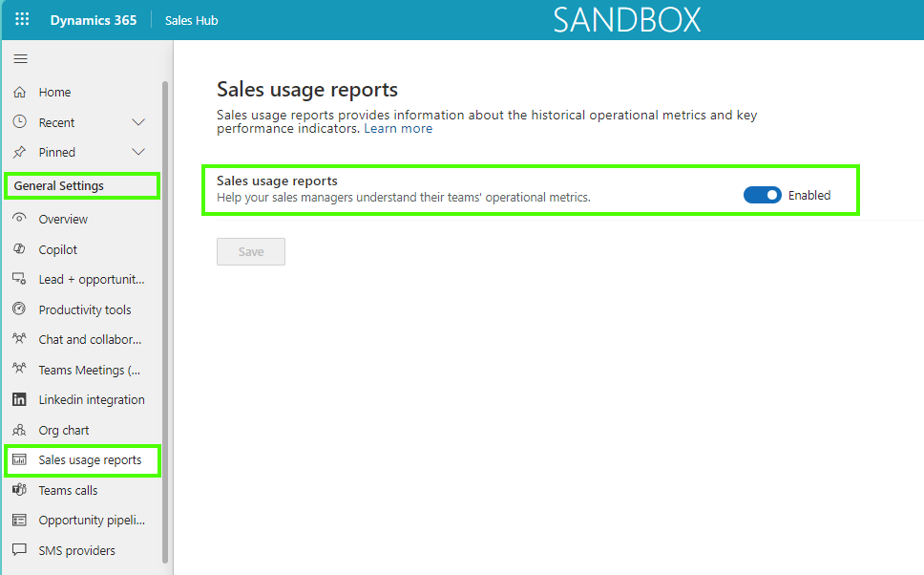Select Sales usage reports sidebar item
The height and width of the screenshot is (575, 924).
[82, 460]
